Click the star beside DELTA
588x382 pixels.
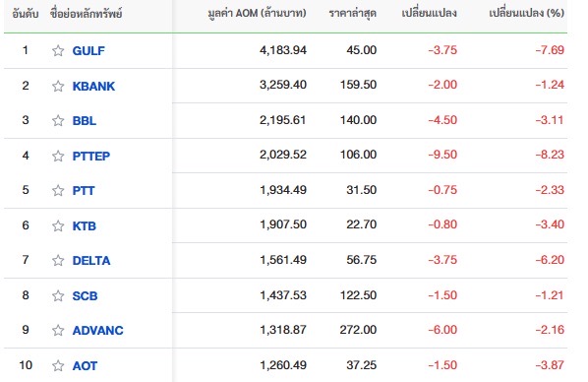(58, 260)
